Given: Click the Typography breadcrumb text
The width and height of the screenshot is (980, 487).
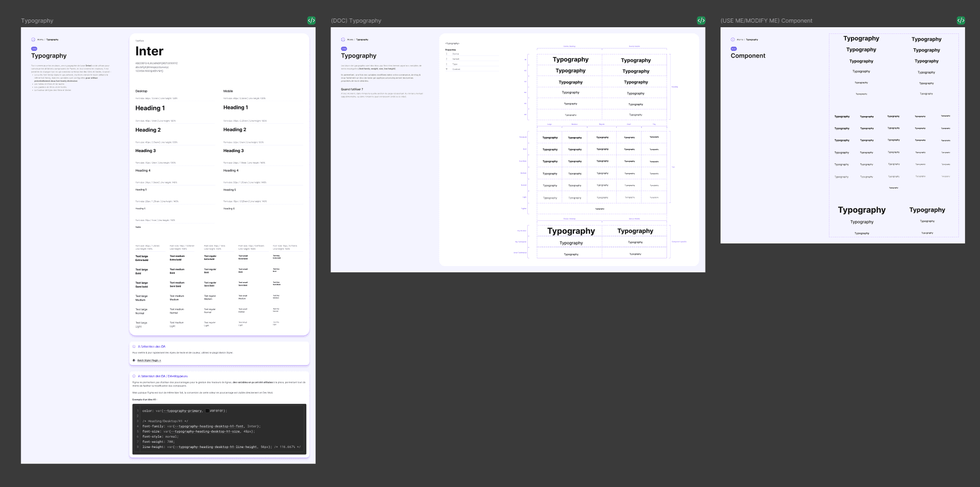Looking at the screenshot, I should click(x=53, y=39).
